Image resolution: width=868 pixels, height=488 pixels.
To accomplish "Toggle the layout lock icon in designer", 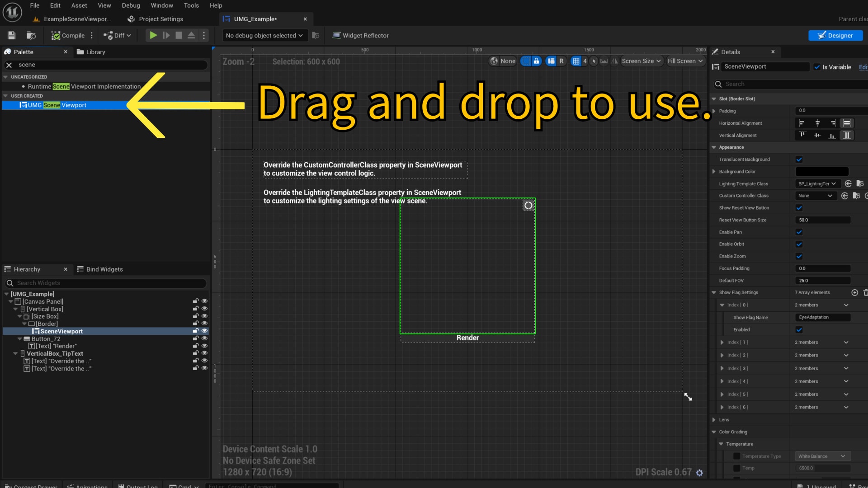I will (537, 61).
